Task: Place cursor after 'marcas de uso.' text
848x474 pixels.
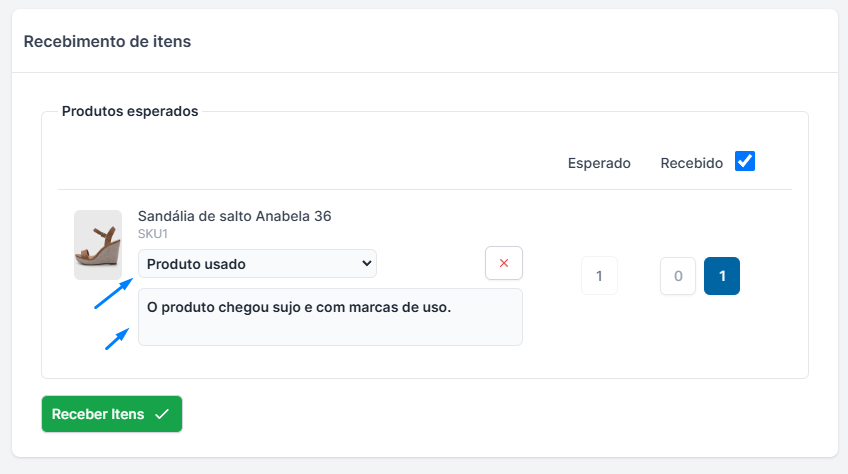Action: pyautogui.click(x=453, y=307)
